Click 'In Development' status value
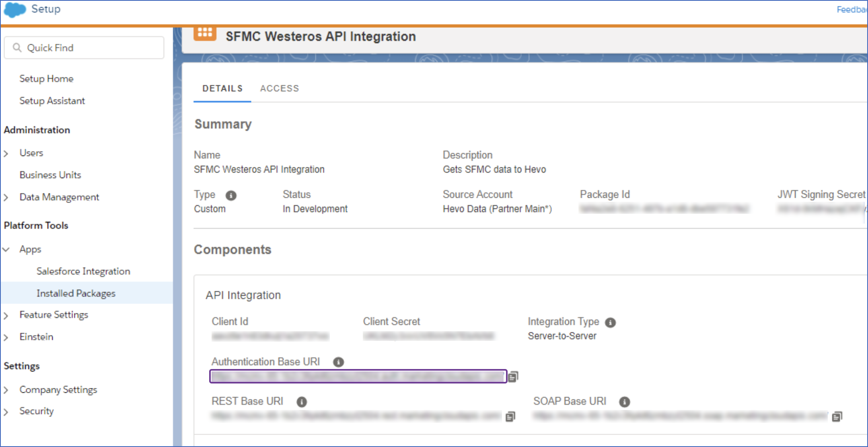Image resolution: width=868 pixels, height=447 pixels. [315, 209]
